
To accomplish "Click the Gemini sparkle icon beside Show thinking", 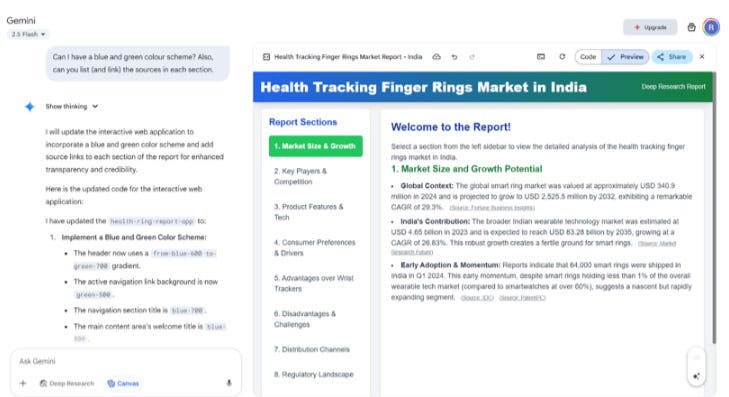I will click(x=30, y=106).
